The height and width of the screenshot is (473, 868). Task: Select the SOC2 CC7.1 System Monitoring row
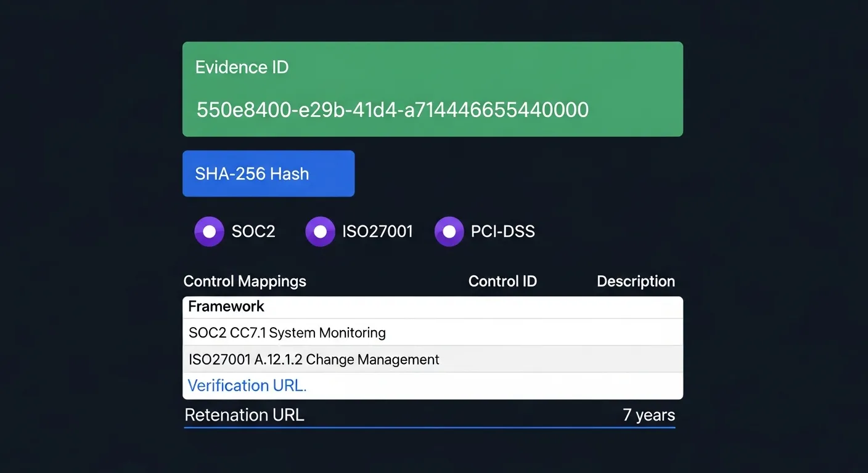tap(287, 332)
